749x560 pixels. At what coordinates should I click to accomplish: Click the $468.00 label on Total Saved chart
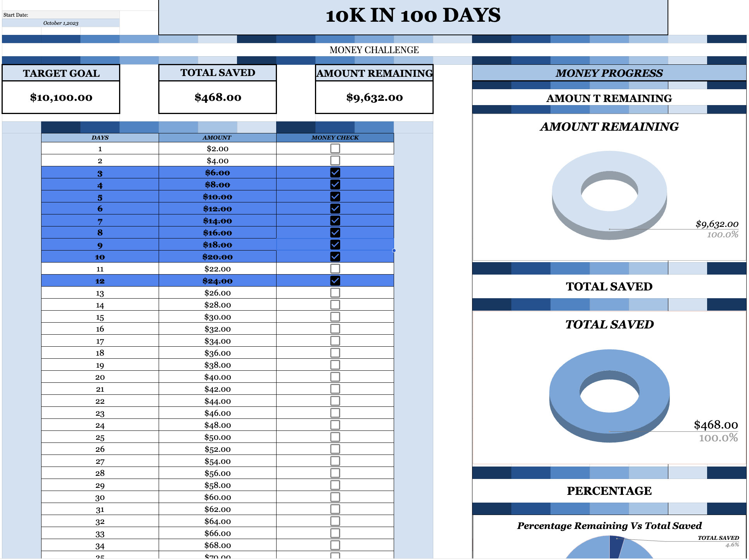(x=716, y=425)
